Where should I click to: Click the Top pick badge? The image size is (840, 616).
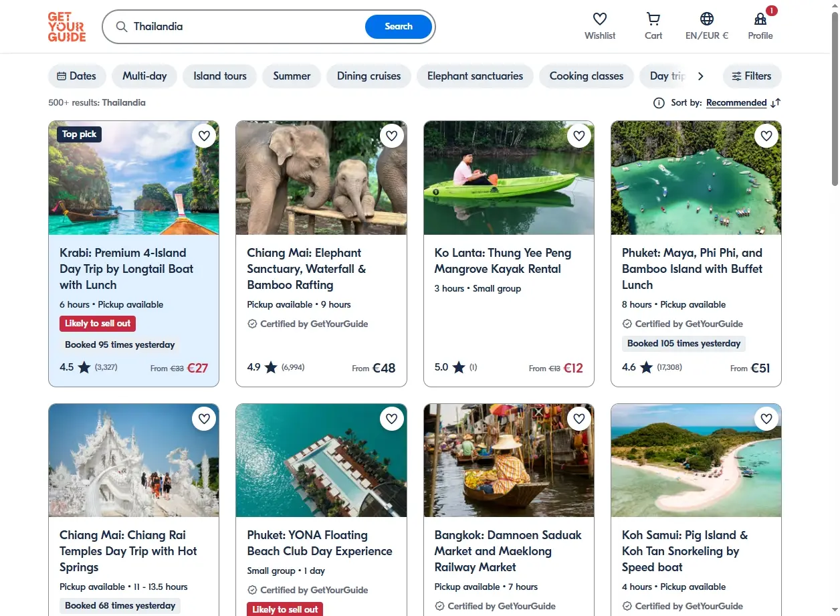point(79,134)
